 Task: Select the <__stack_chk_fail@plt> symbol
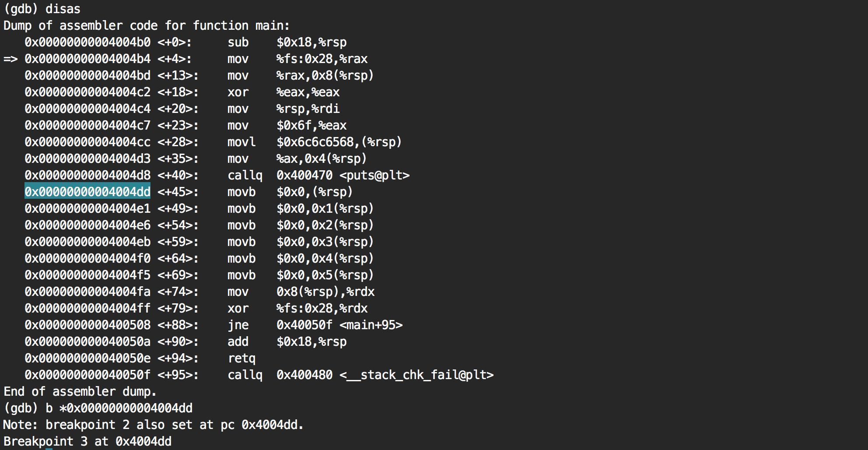click(x=416, y=375)
